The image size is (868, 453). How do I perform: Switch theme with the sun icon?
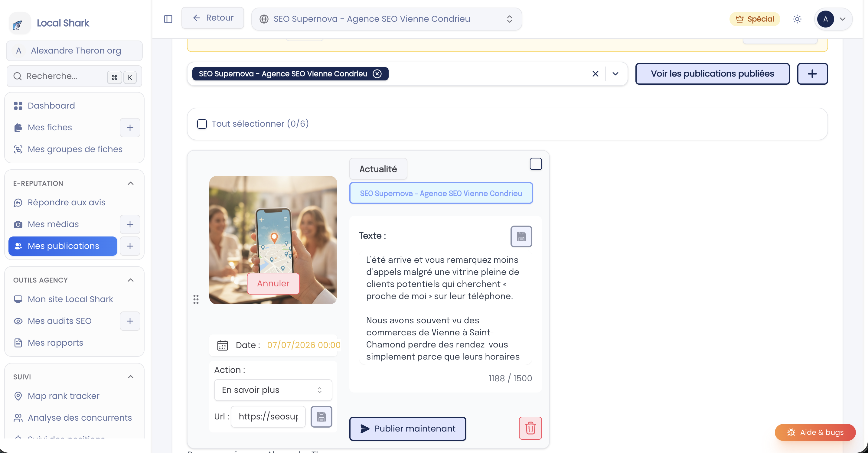[x=797, y=19]
